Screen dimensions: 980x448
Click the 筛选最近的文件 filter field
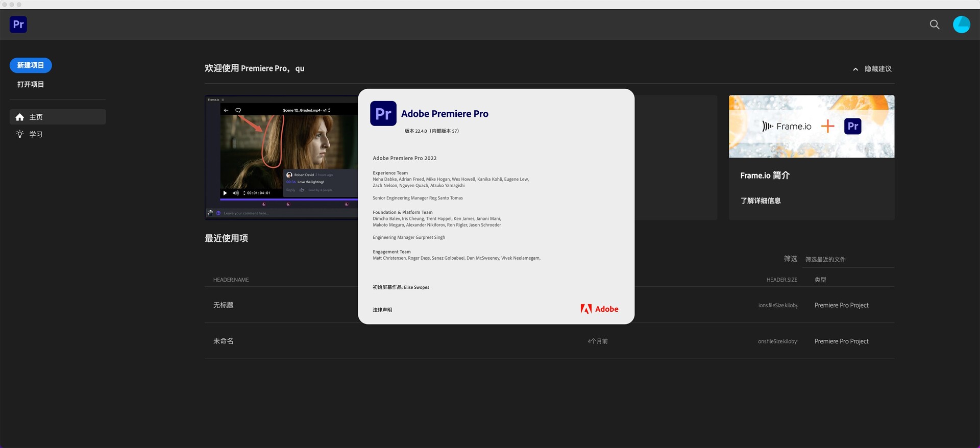pos(847,259)
